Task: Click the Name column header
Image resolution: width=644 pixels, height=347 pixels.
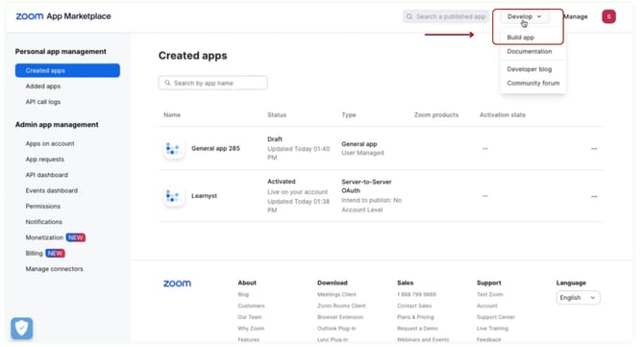Action: [172, 115]
